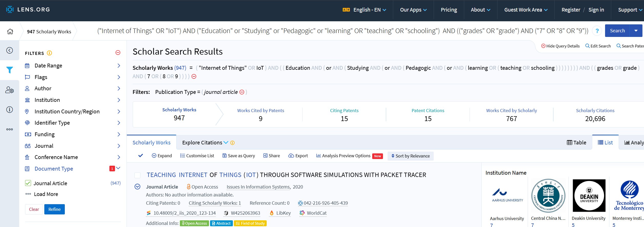This screenshot has height=227, width=644.
Task: Click the Deakin University logo thumbnail
Action: click(589, 195)
